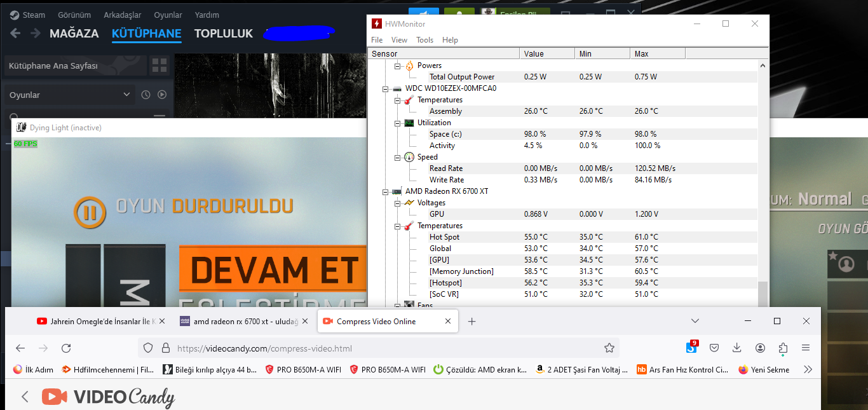Reload the page in Firefox
The height and width of the screenshot is (410, 868).
66,348
